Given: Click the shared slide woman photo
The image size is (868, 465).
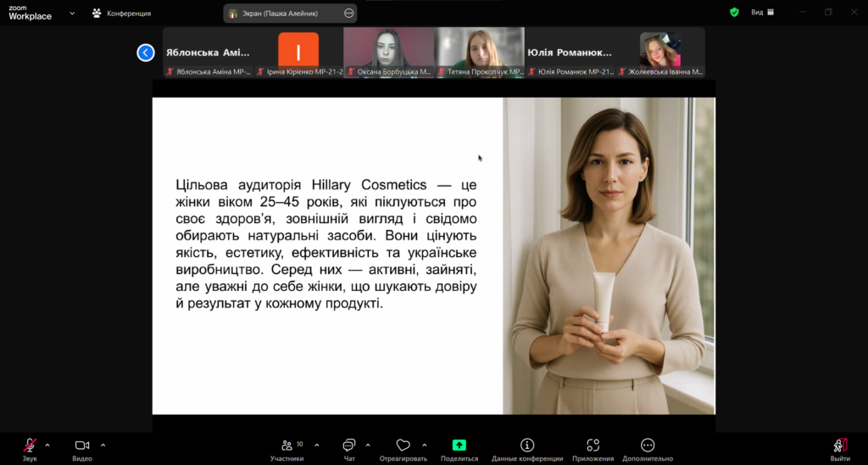Looking at the screenshot, I should tap(609, 256).
